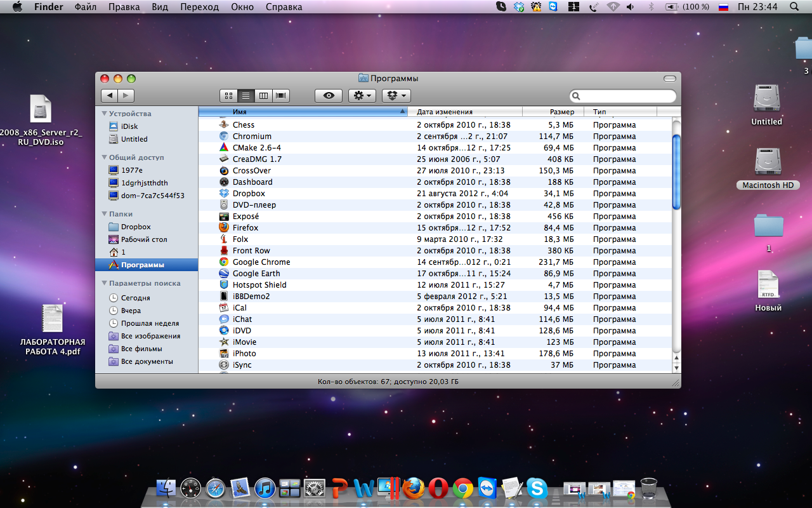
Task: Select the iChat application icon
Action: pyautogui.click(x=224, y=319)
